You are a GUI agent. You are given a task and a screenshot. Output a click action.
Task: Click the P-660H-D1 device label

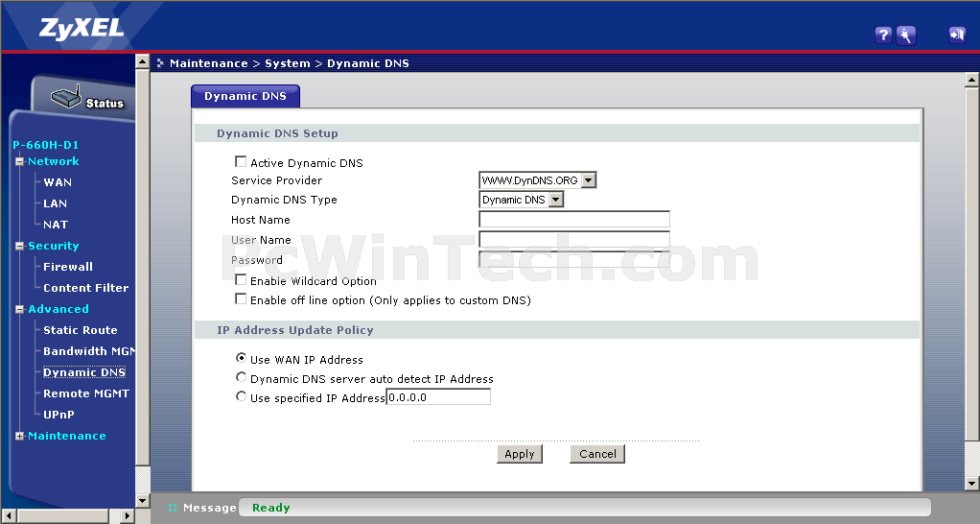[x=46, y=145]
